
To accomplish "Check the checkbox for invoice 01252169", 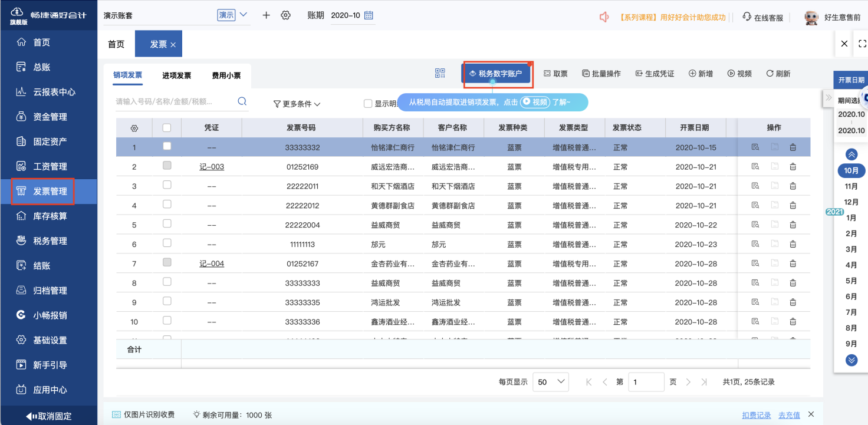I will [167, 166].
